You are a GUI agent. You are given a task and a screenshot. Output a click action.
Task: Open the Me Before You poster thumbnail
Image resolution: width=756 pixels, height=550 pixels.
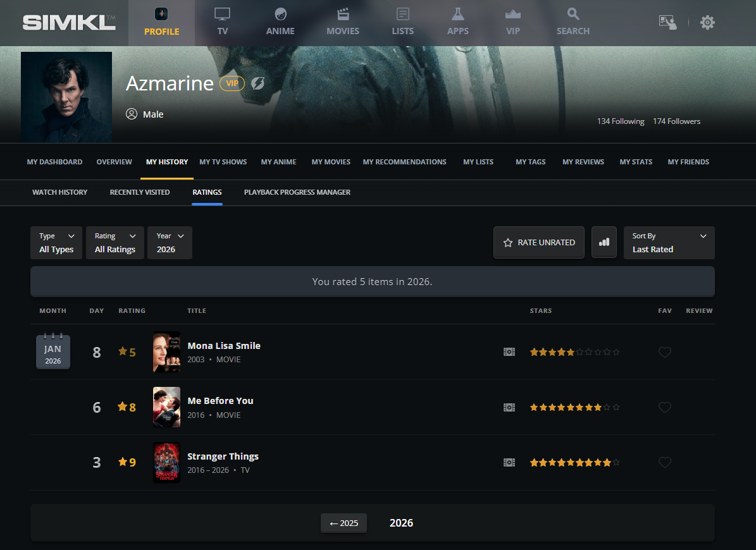166,407
